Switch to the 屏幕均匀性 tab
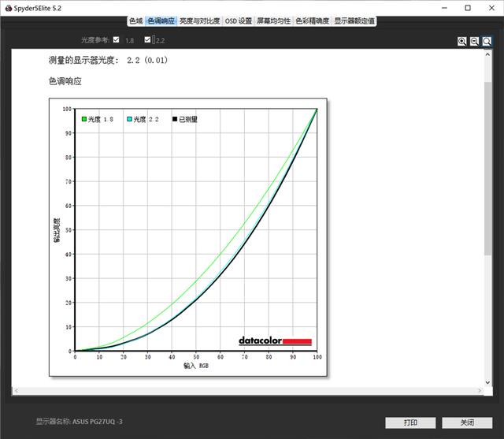The height and width of the screenshot is (439, 504). coord(273,21)
